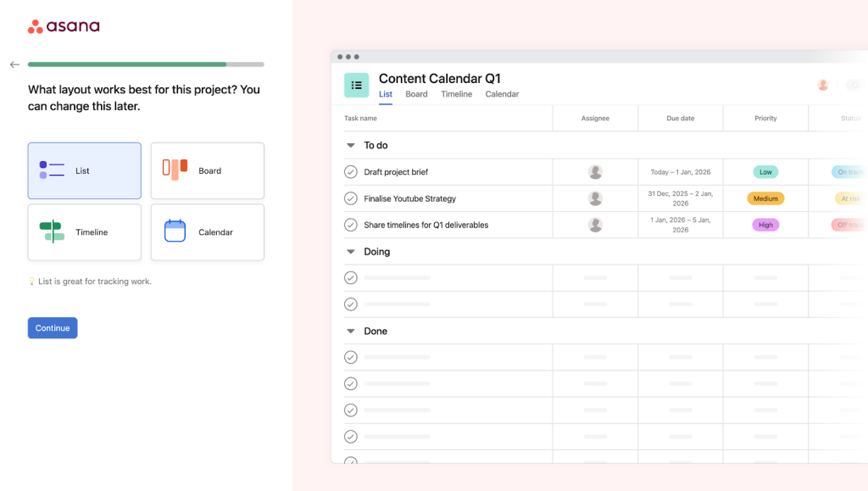Open the user avatar in the header
This screenshot has height=491, width=868.
coord(822,86)
